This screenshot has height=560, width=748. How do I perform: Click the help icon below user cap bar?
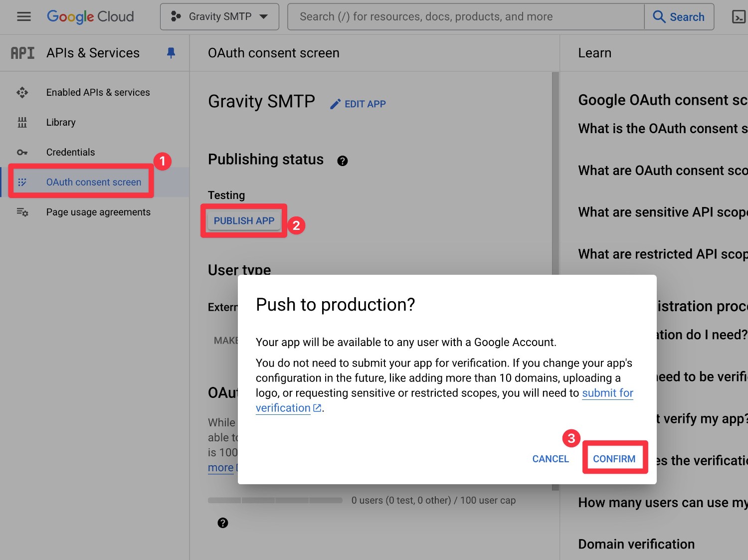point(223,523)
